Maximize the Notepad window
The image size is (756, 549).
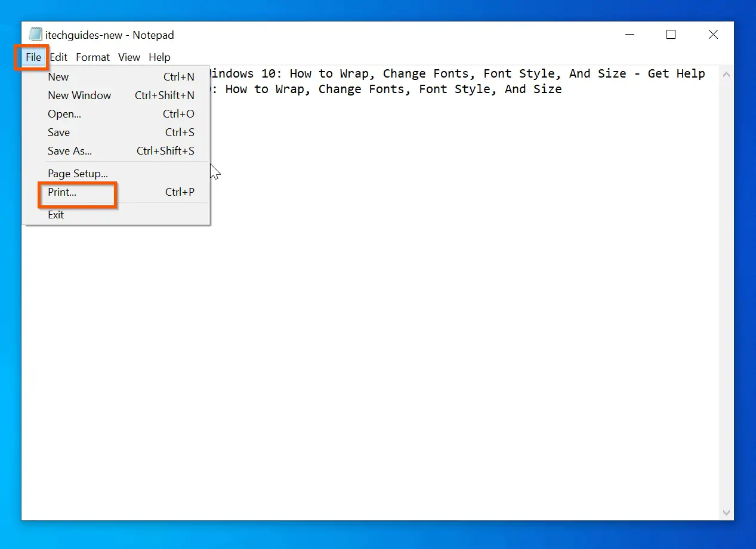(671, 35)
